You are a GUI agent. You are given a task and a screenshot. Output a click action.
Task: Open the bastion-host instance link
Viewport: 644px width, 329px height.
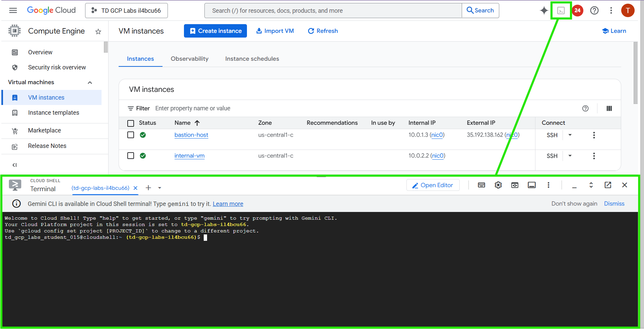(191, 135)
